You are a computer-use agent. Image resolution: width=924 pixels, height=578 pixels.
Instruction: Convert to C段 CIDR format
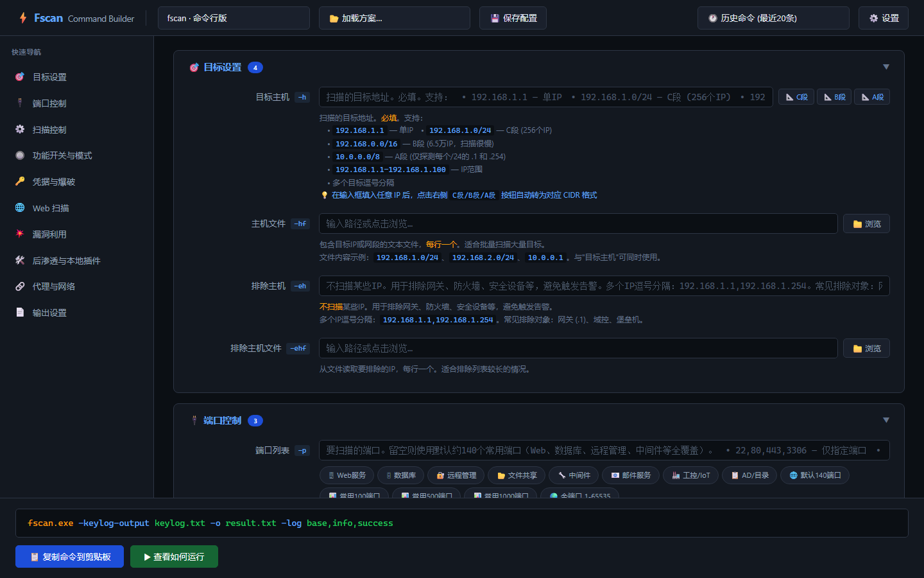pos(796,97)
